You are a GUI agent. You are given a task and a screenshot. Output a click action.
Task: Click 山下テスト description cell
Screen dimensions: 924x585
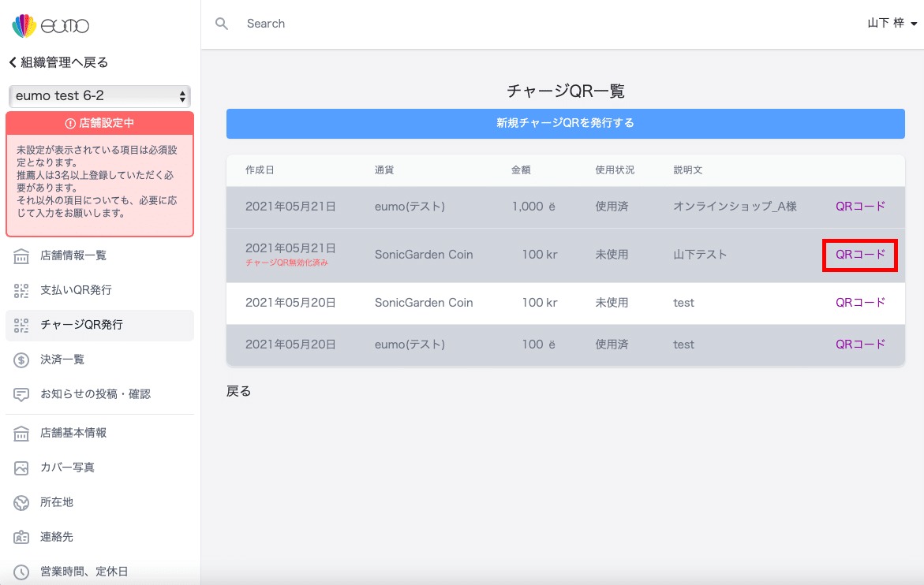(x=700, y=255)
